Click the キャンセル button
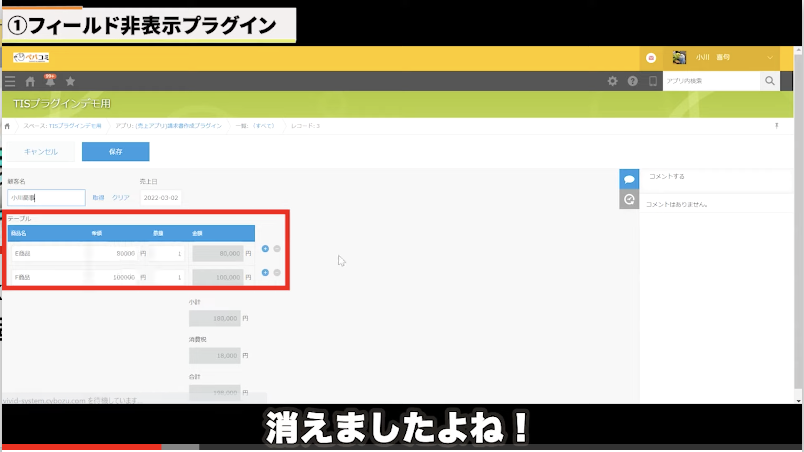Image resolution: width=804 pixels, height=452 pixels. [x=41, y=152]
